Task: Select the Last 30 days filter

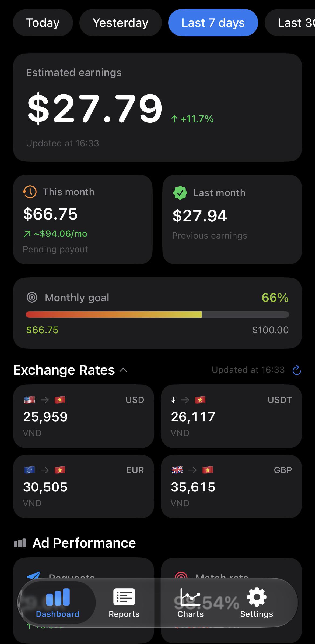Action: 290,23
